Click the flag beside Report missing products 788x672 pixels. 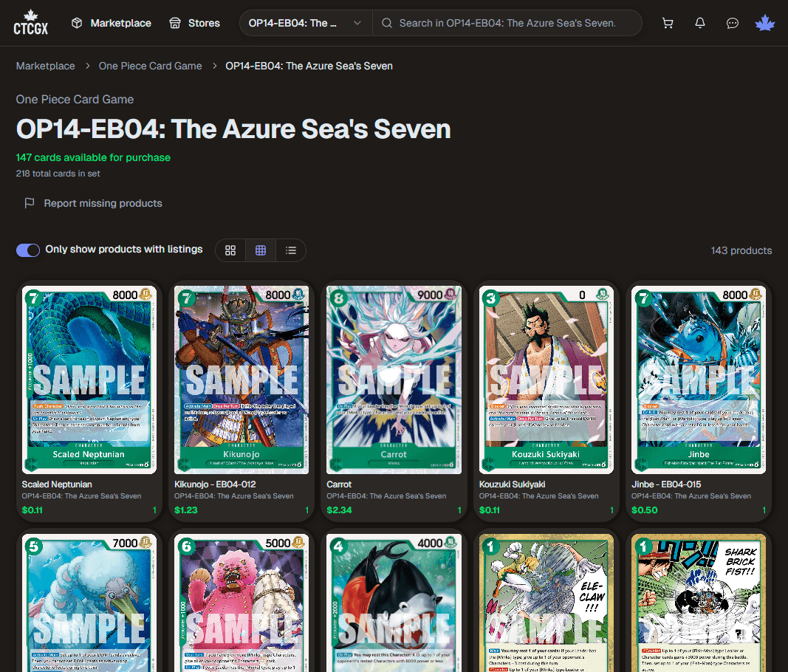coord(27,203)
